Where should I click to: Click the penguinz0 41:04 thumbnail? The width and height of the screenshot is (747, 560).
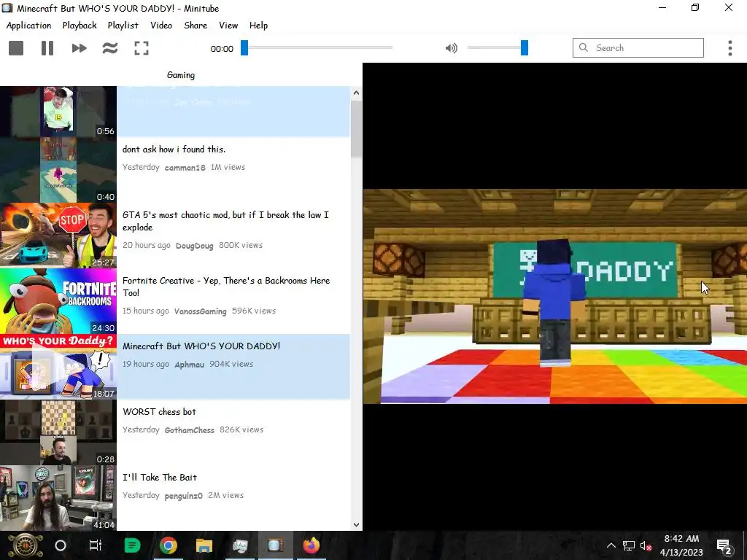coord(58,498)
